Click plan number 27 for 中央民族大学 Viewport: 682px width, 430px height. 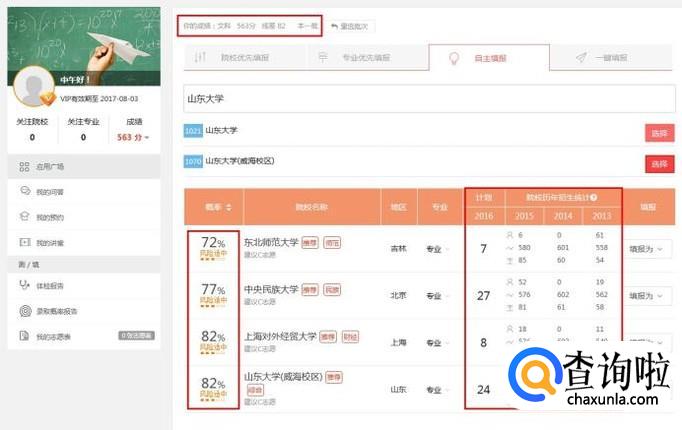pos(484,296)
